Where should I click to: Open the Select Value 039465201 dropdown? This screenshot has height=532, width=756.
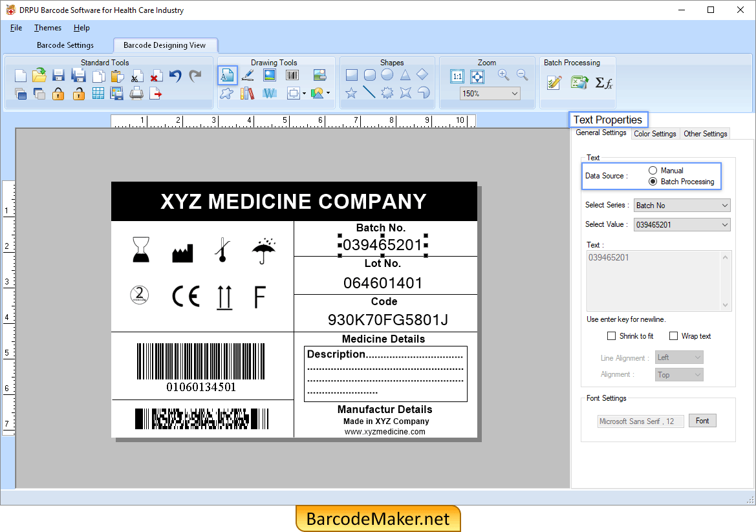(682, 224)
